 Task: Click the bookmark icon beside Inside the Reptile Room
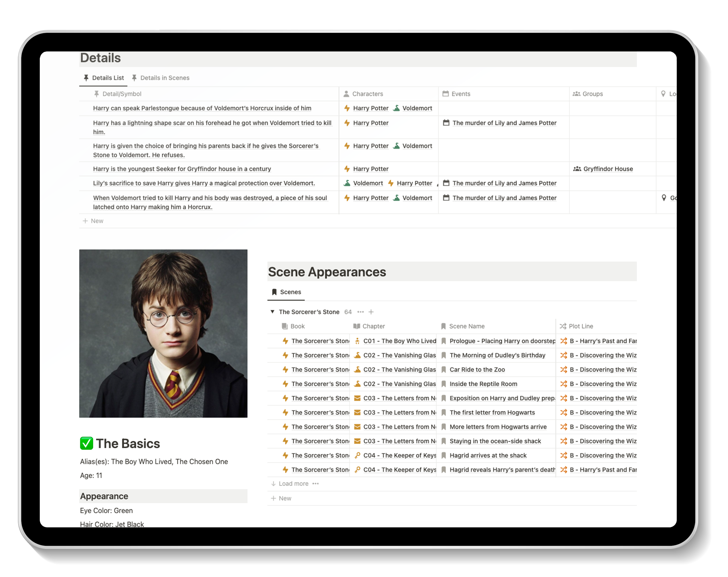pos(444,384)
